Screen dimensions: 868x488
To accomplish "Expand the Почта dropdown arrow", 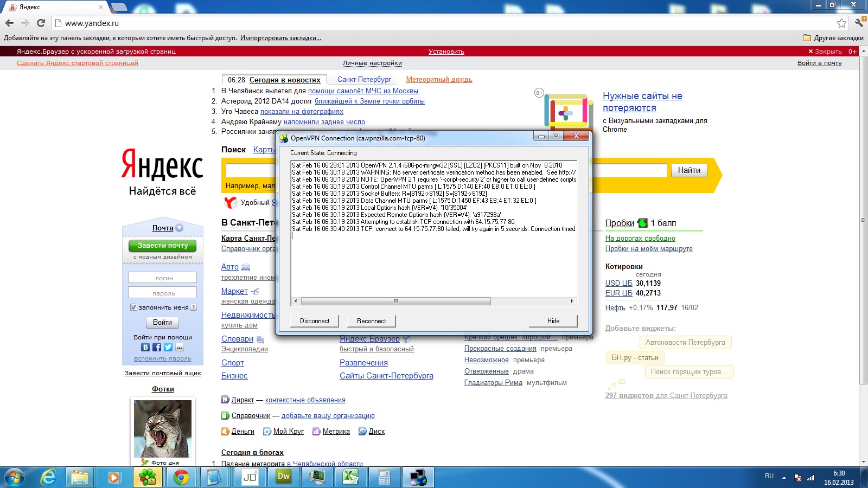I will 179,228.
